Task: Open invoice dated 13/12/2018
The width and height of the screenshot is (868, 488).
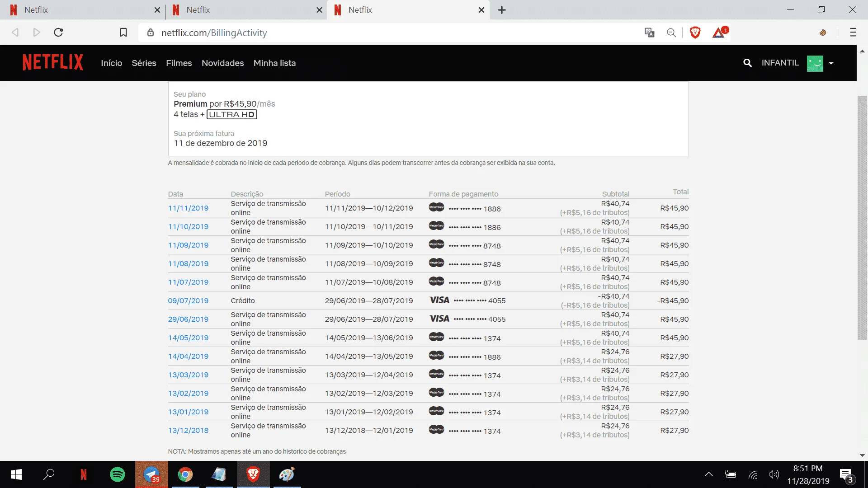Action: pyautogui.click(x=188, y=431)
